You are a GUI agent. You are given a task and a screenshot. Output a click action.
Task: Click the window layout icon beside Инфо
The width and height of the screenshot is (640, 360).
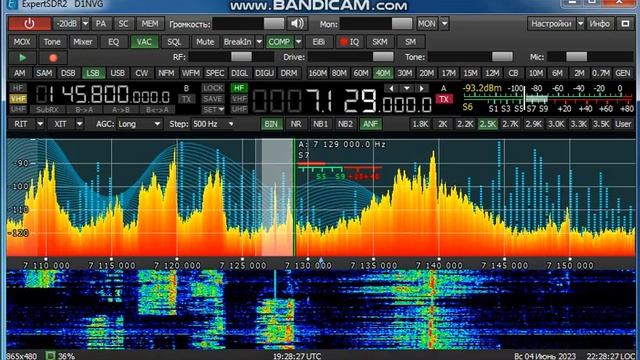625,24
